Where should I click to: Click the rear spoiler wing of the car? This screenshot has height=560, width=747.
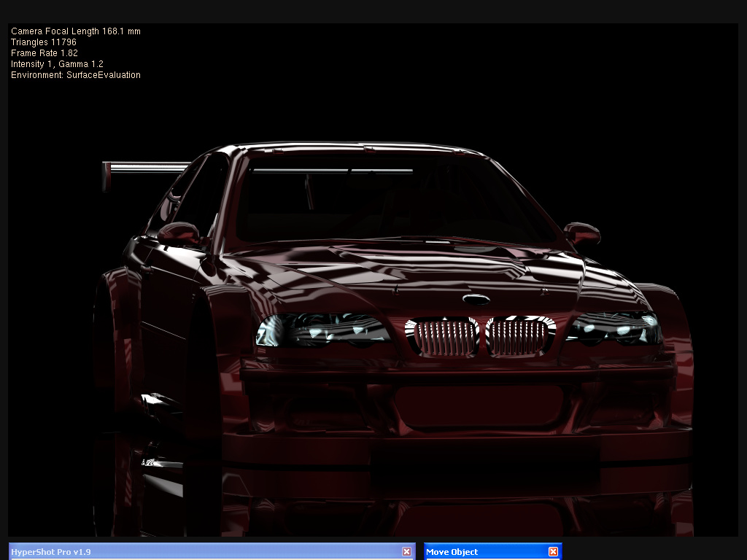click(145, 175)
